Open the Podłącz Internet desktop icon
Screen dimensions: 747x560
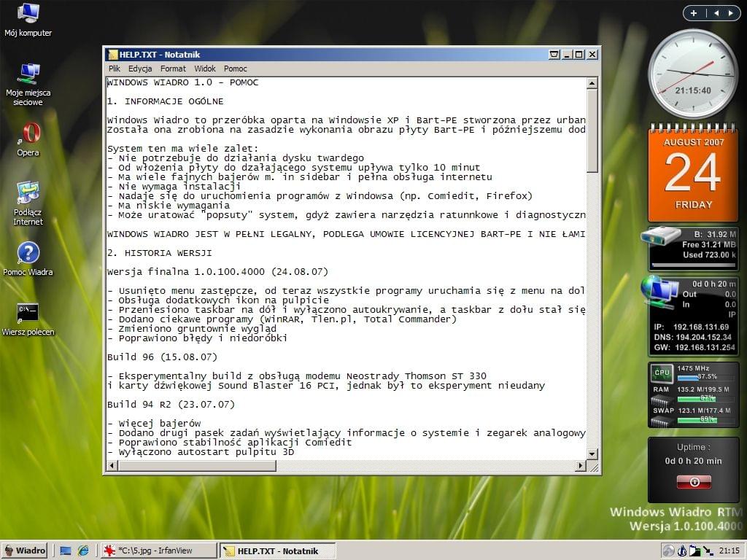pyautogui.click(x=28, y=203)
